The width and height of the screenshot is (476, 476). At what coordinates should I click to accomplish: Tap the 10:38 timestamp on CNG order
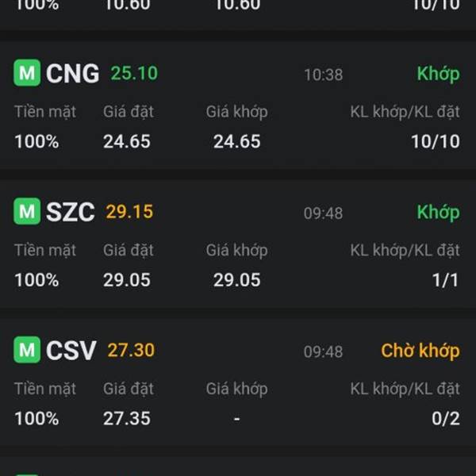(x=323, y=75)
